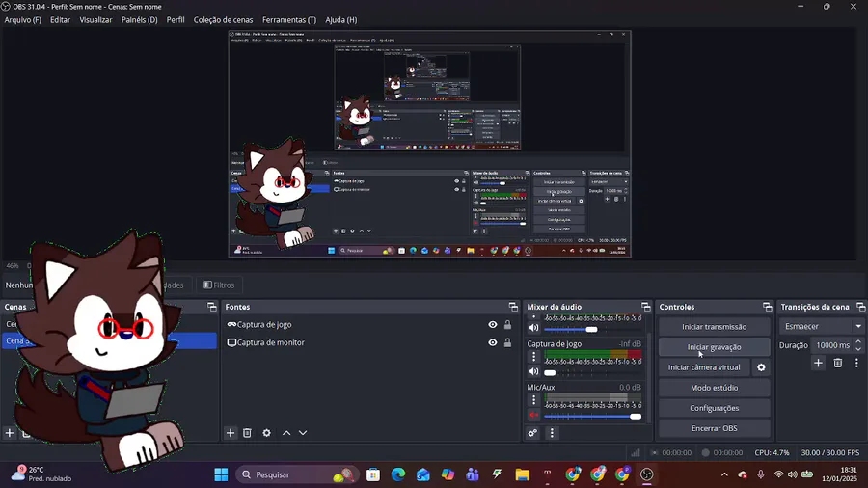Open source properties gear in Fontes toolbar
868x488 pixels.
coord(267,433)
